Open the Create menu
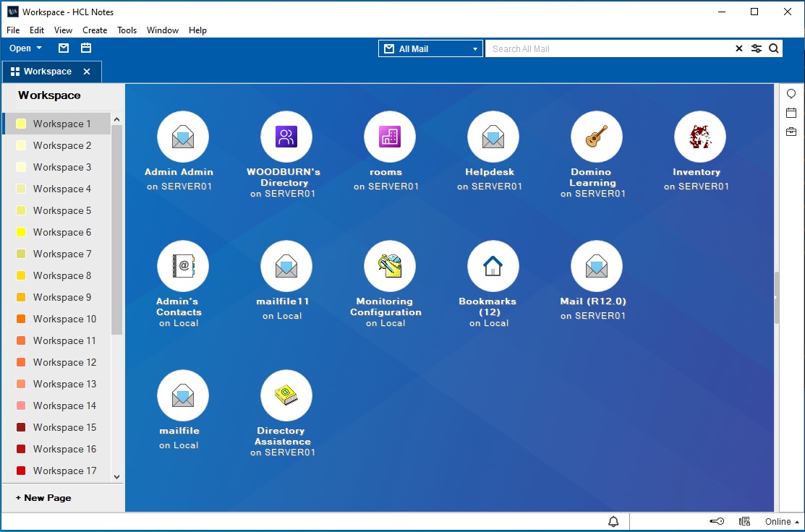 (x=95, y=30)
